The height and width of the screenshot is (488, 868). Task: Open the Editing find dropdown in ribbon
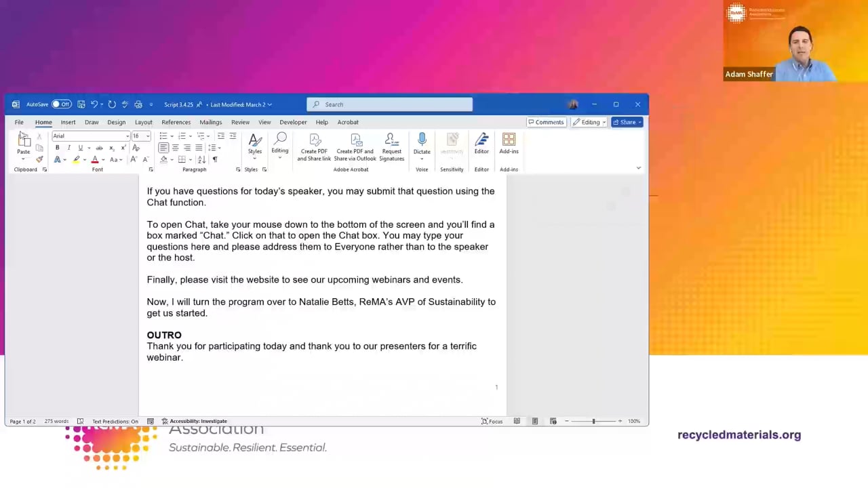click(279, 145)
